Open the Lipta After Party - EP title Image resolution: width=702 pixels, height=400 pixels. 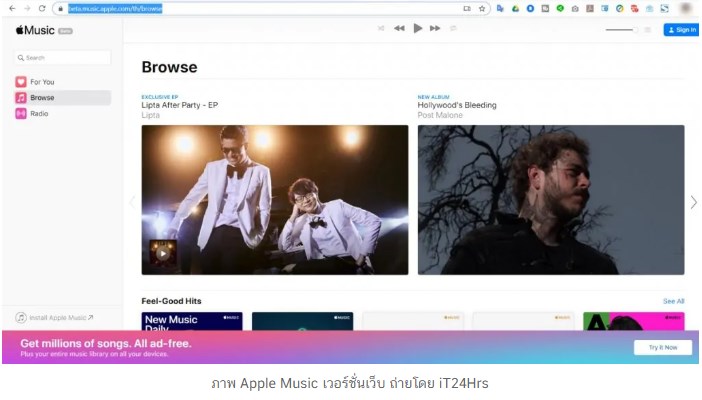(x=180, y=105)
